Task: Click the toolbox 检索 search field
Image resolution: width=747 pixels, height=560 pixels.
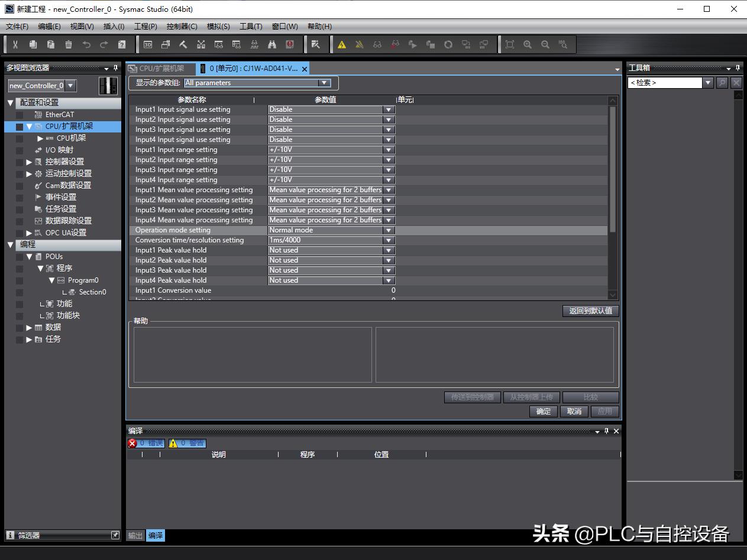Action: point(665,83)
